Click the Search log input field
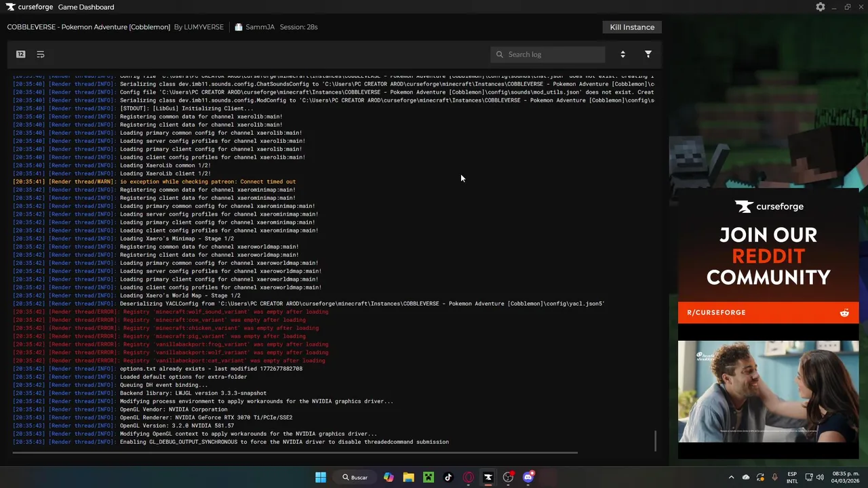The height and width of the screenshot is (488, 868). (x=548, y=54)
